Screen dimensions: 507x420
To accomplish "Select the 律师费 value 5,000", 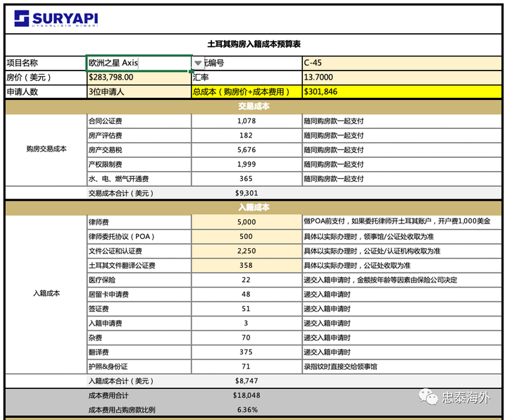I will [246, 222].
